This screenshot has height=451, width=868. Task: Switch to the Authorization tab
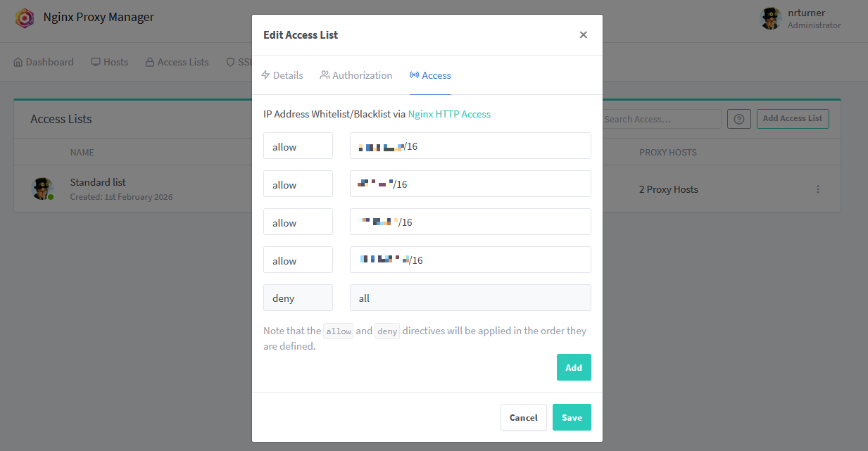pyautogui.click(x=356, y=75)
